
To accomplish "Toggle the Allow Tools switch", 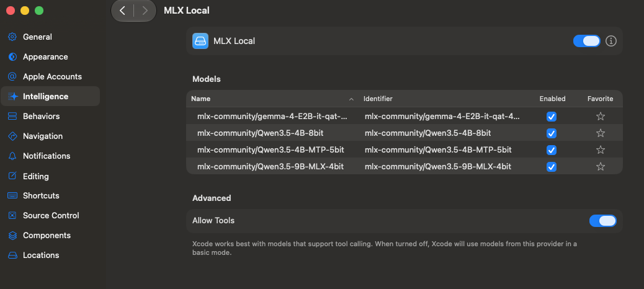I will coord(603,221).
